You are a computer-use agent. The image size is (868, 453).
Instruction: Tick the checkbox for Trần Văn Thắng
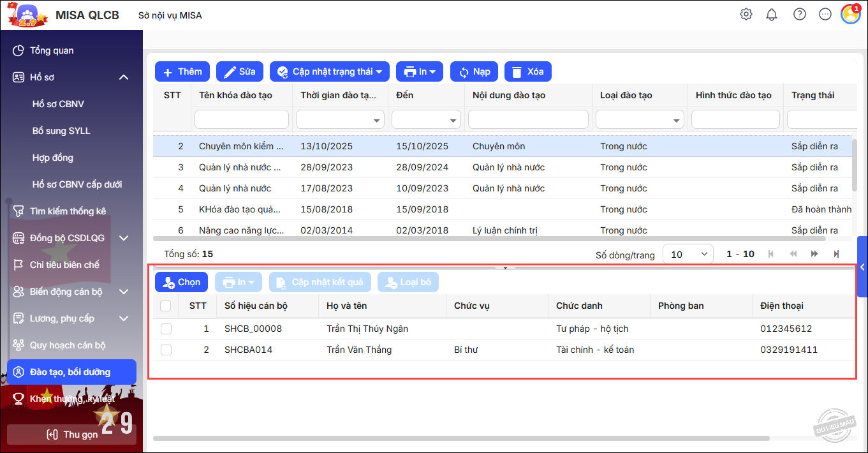point(166,350)
